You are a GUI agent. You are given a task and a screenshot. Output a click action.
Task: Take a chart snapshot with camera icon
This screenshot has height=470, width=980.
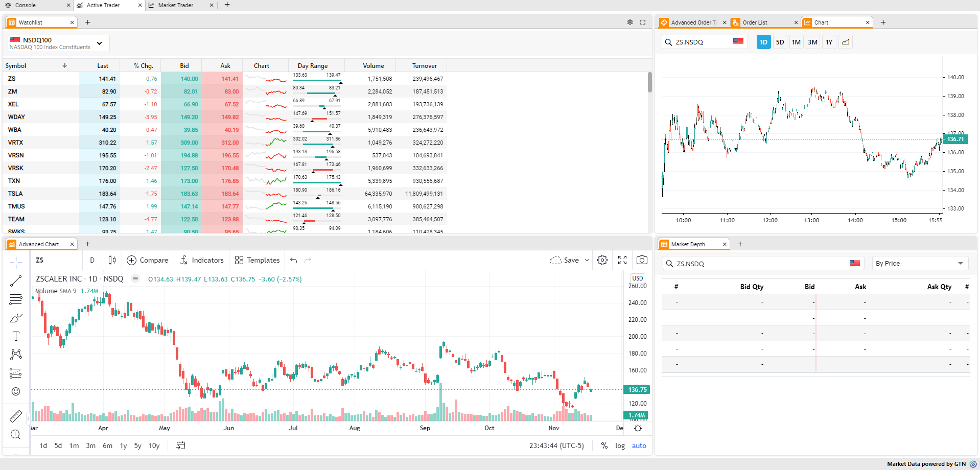click(x=642, y=260)
